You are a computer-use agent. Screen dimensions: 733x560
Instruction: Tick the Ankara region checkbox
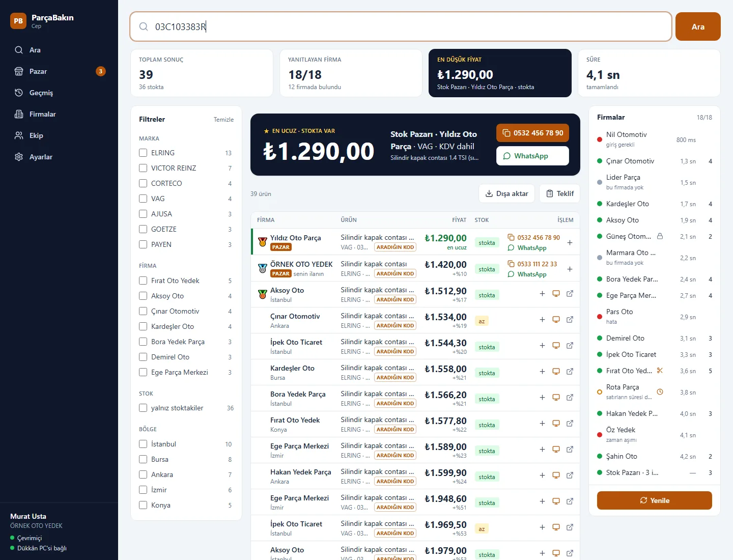pyautogui.click(x=143, y=474)
